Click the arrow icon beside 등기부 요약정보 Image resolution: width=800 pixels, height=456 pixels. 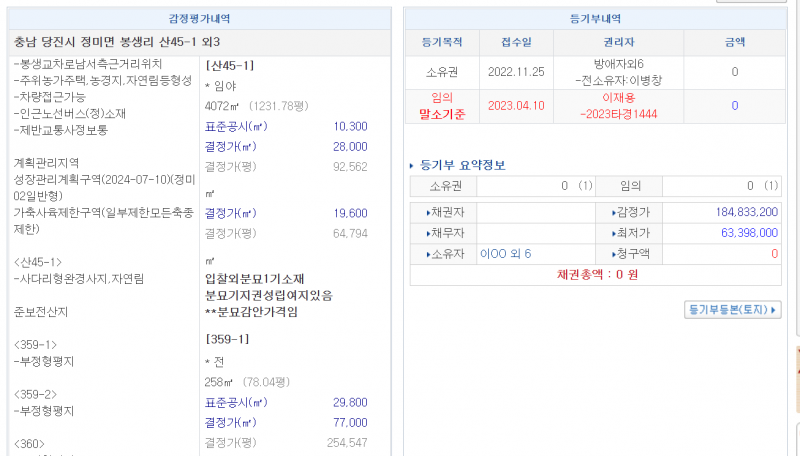(x=412, y=165)
